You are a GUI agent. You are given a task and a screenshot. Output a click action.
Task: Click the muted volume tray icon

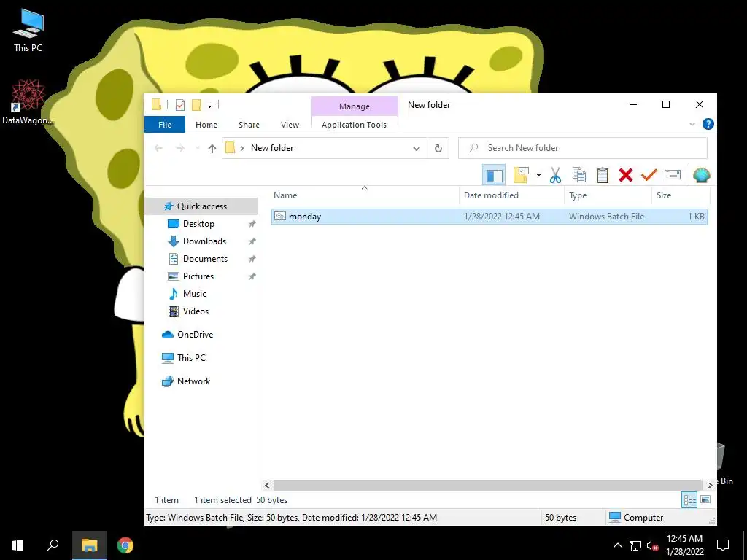(x=652, y=545)
